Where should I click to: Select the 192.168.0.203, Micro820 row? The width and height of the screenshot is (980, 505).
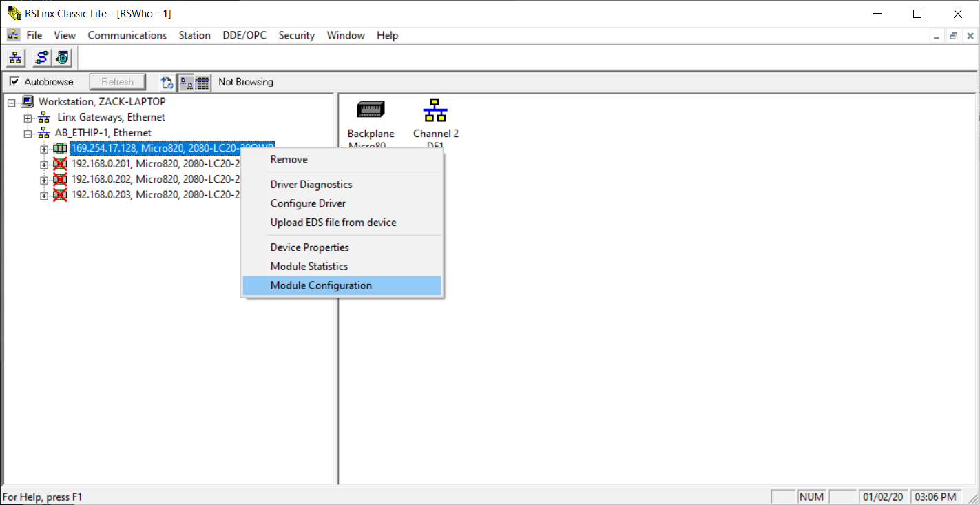coord(156,195)
